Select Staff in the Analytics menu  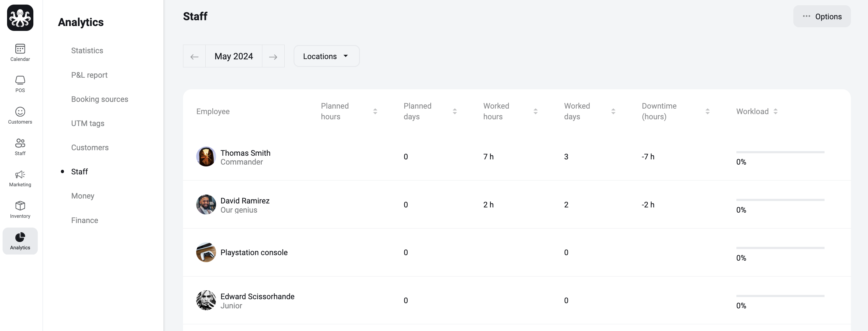pyautogui.click(x=80, y=172)
